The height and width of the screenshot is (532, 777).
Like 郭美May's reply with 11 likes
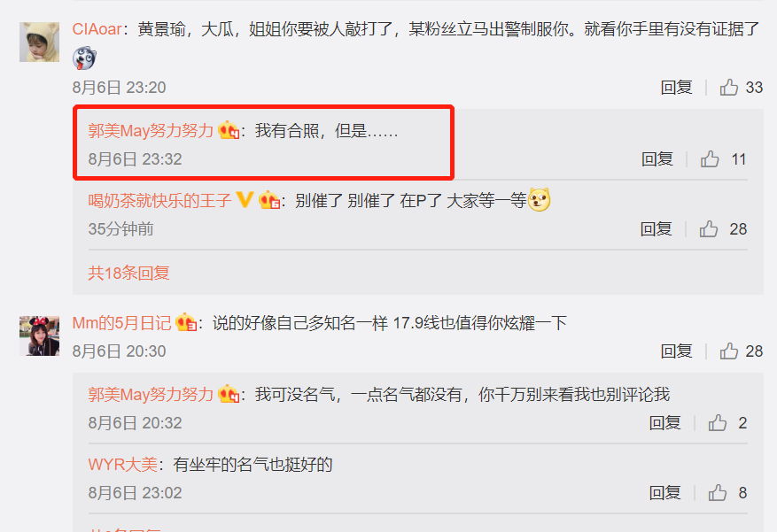pyautogui.click(x=710, y=158)
